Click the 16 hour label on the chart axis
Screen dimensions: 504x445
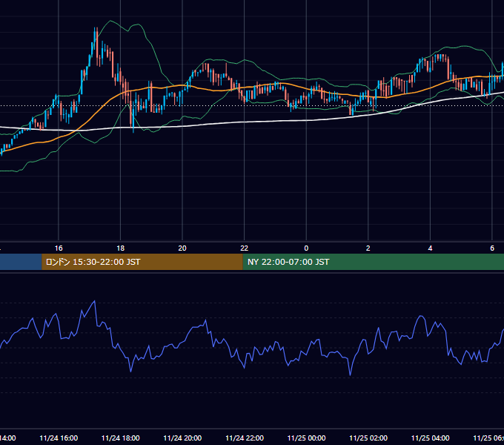pos(59,248)
